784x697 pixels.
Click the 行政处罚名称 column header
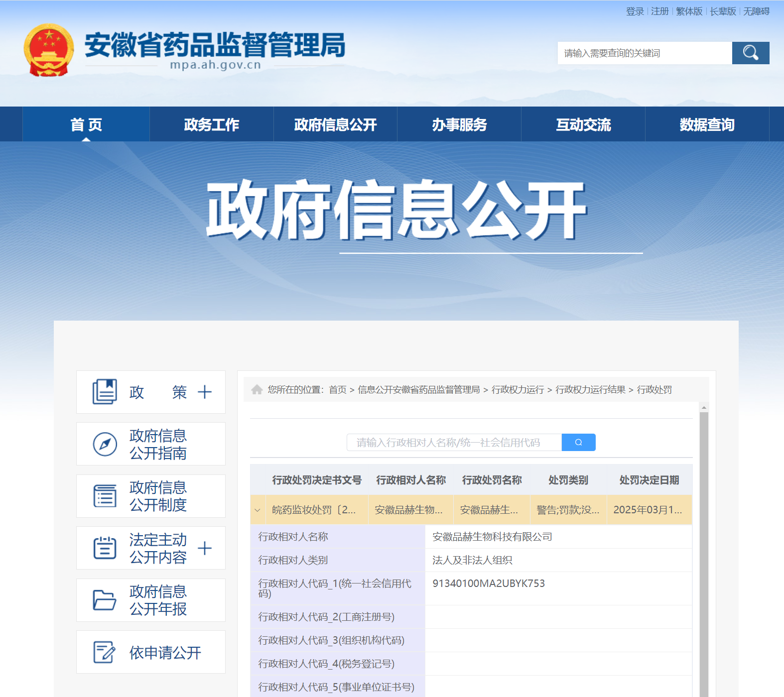pyautogui.click(x=492, y=480)
